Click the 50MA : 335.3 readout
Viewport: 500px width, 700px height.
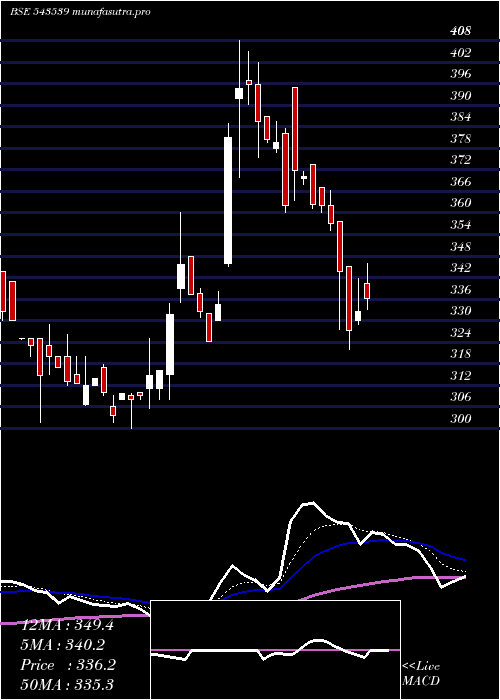[67, 684]
